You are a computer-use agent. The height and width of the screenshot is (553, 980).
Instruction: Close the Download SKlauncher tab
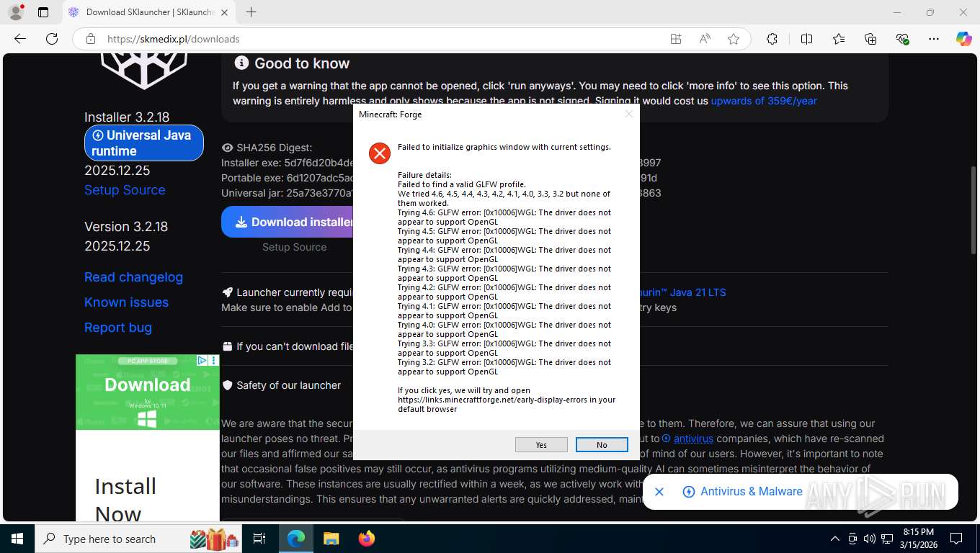click(224, 12)
